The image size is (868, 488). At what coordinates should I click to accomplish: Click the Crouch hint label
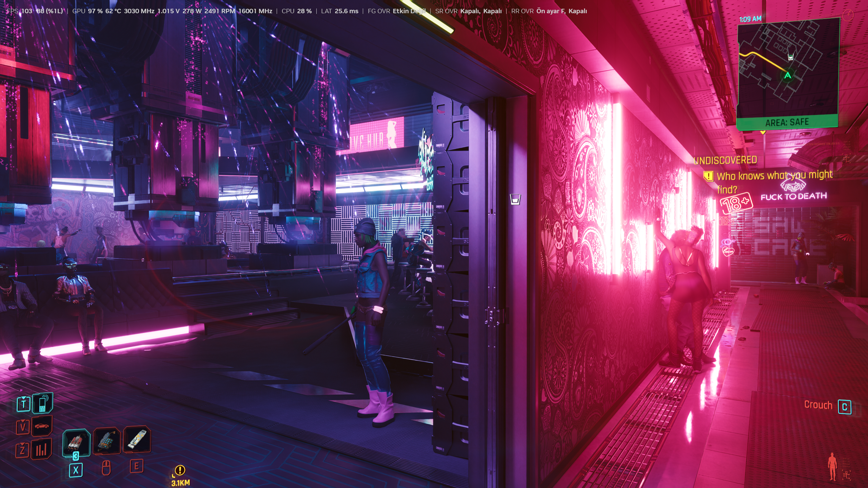(x=818, y=405)
